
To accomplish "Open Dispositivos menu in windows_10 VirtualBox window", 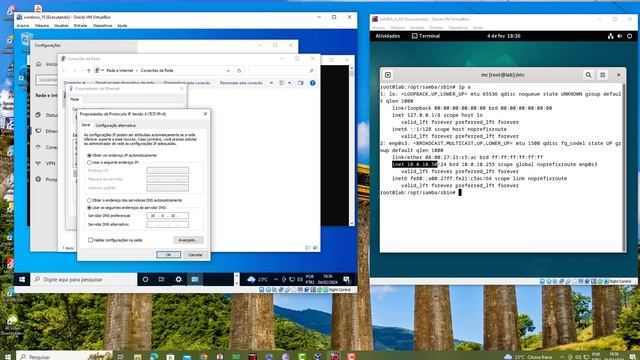I will coord(102,26).
